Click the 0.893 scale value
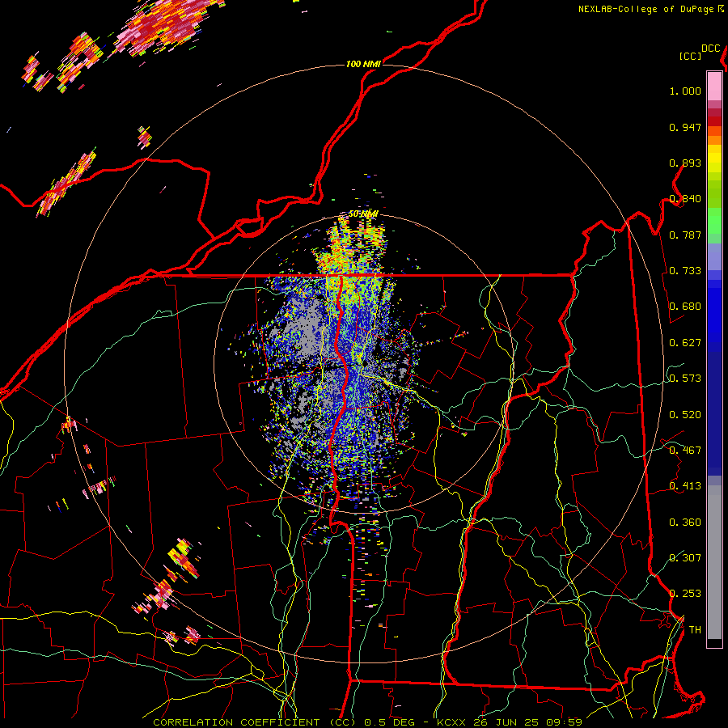728x728 pixels. pos(685,163)
